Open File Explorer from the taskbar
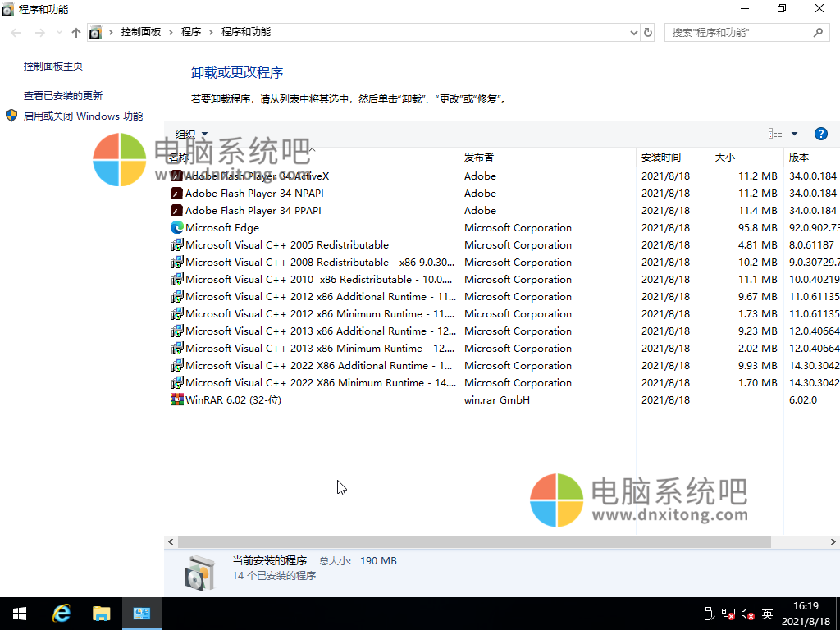Viewport: 840px width, 630px height. pyautogui.click(x=102, y=613)
